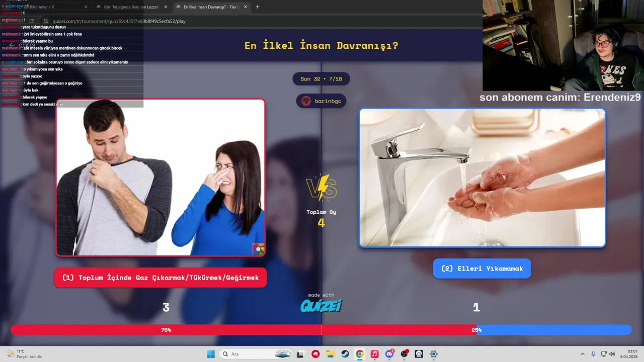Image resolution: width=644 pixels, height=362 pixels.
Task: Open the Windows Start menu
Action: [x=210, y=354]
